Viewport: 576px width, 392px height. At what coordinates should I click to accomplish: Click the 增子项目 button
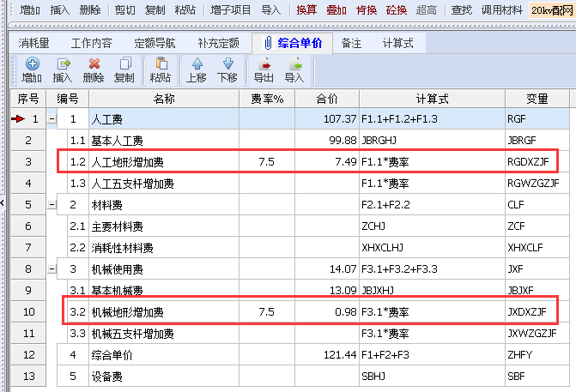(230, 10)
